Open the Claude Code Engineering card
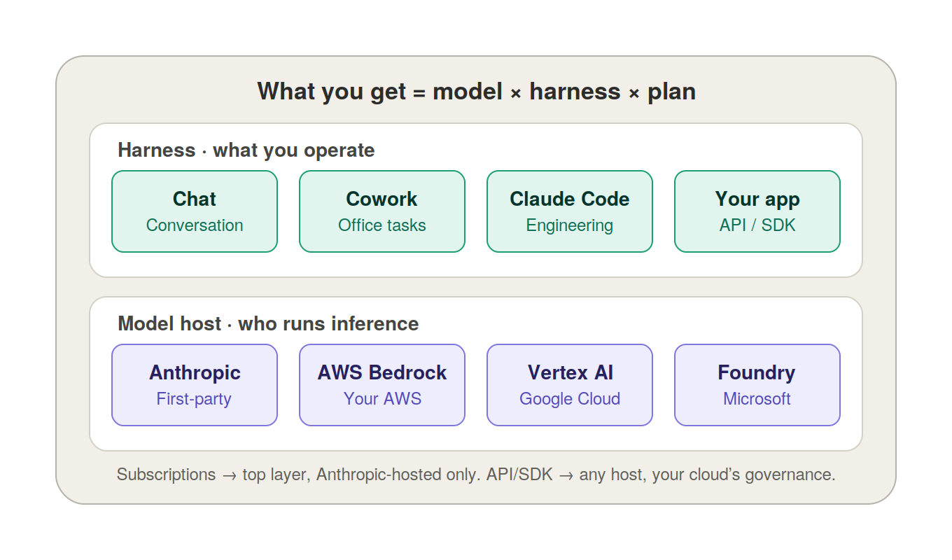 [570, 211]
